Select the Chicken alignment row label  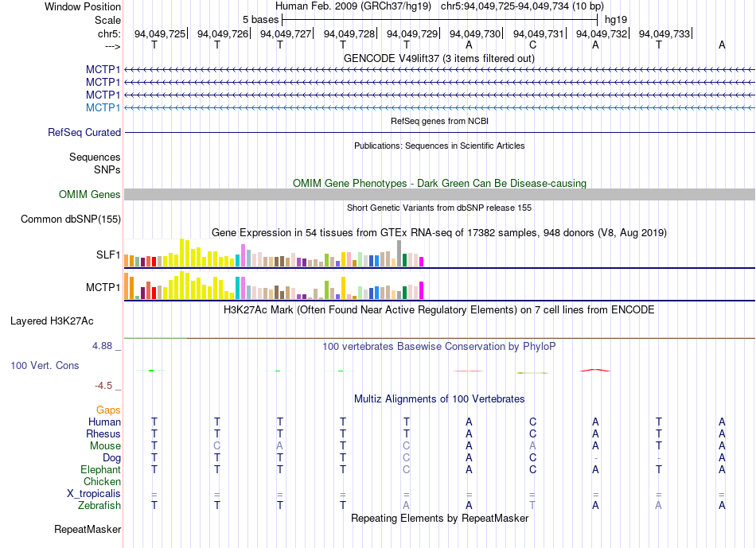102,481
